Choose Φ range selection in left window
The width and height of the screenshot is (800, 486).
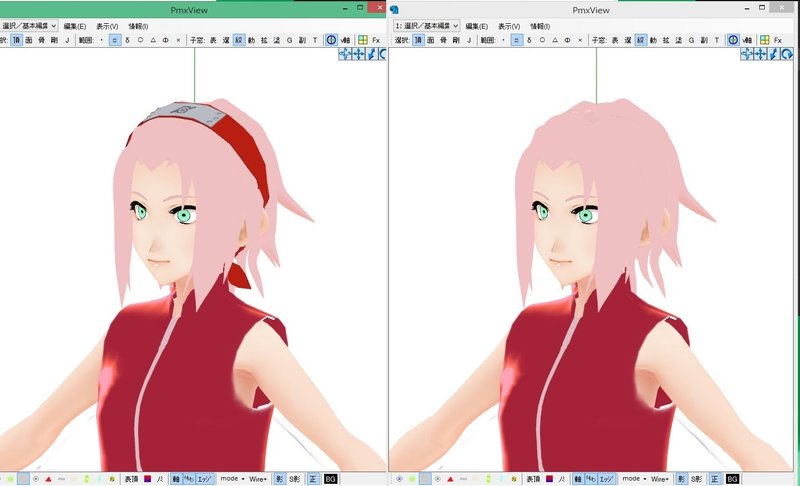click(x=166, y=40)
